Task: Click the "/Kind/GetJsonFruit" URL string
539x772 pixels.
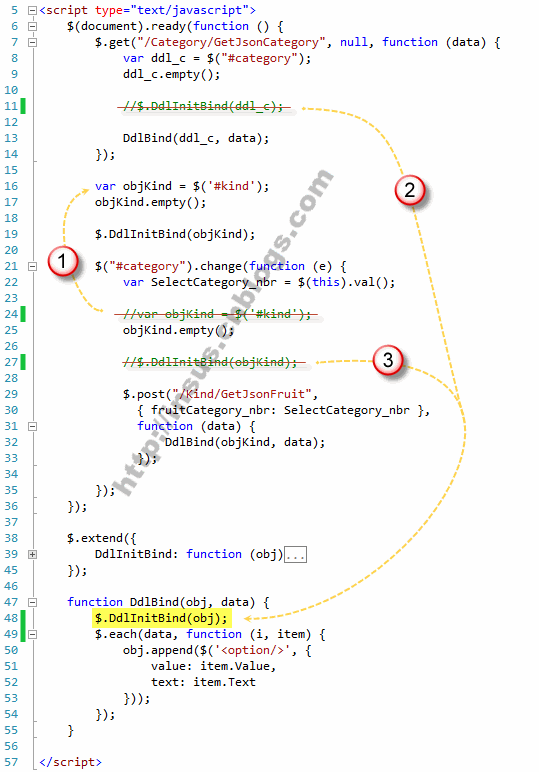Action: pos(242,394)
